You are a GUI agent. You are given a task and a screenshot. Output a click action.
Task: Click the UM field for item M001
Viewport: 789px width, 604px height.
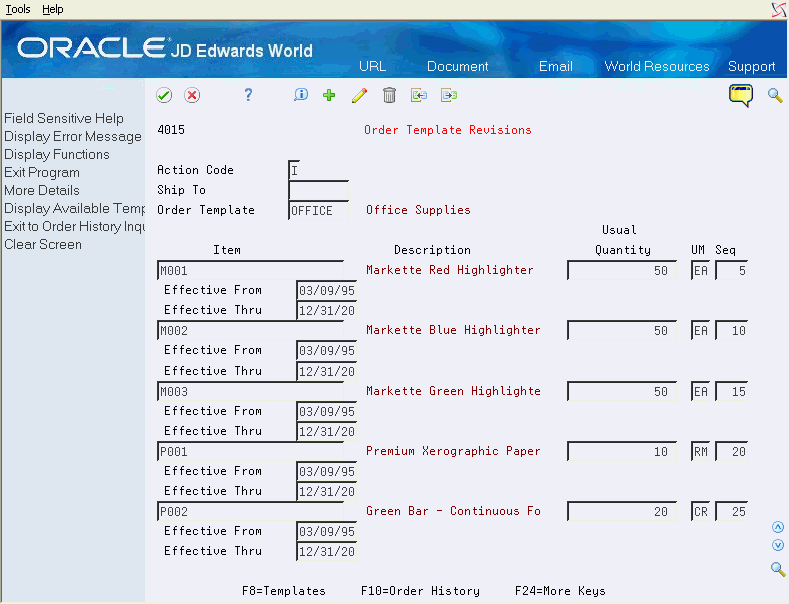pyautogui.click(x=700, y=270)
